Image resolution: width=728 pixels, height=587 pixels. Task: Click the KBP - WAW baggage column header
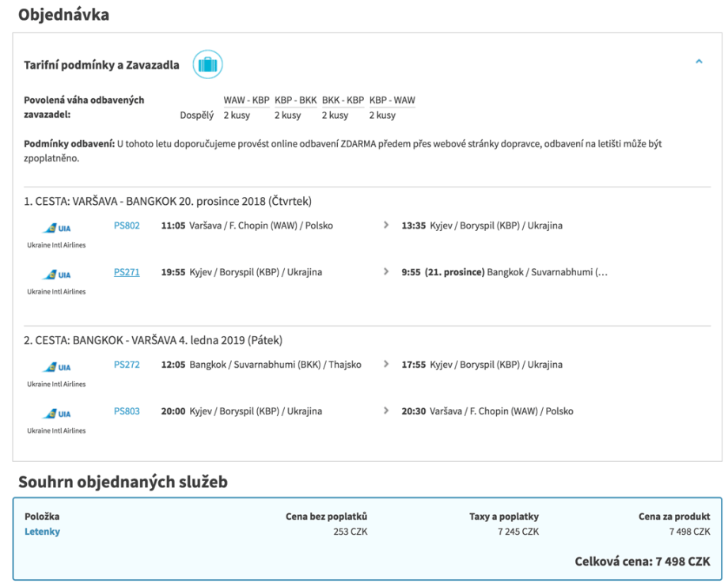392,100
